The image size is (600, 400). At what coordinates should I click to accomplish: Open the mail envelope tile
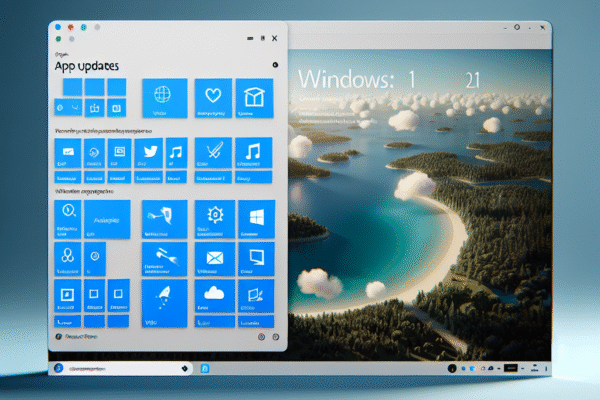pyautogui.click(x=213, y=259)
